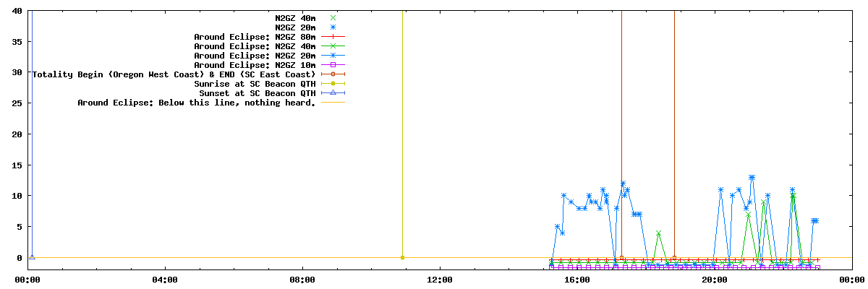Click the blue star line sample for Eclipse 20m
The image size is (868, 289).
pyautogui.click(x=333, y=56)
